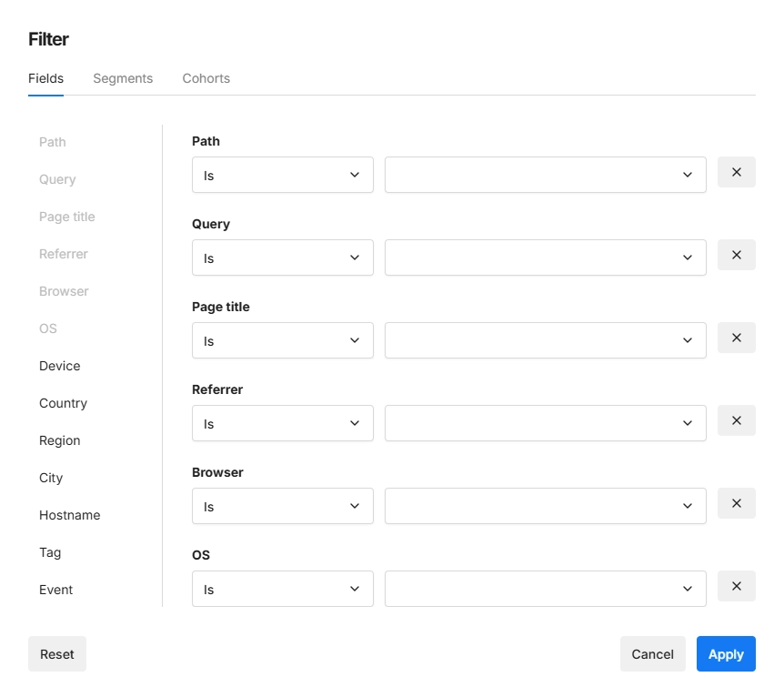784x697 pixels.
Task: Remove the Referrer filter row
Action: [x=736, y=420]
